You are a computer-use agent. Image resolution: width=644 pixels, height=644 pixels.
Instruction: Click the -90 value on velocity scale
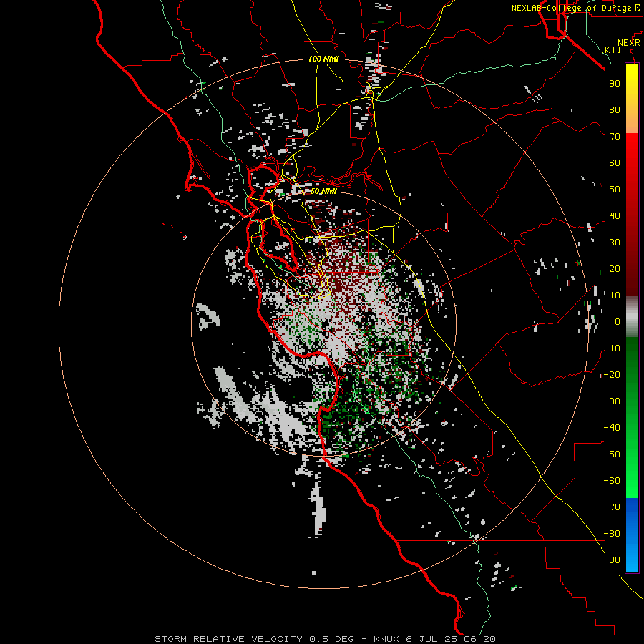click(x=612, y=560)
